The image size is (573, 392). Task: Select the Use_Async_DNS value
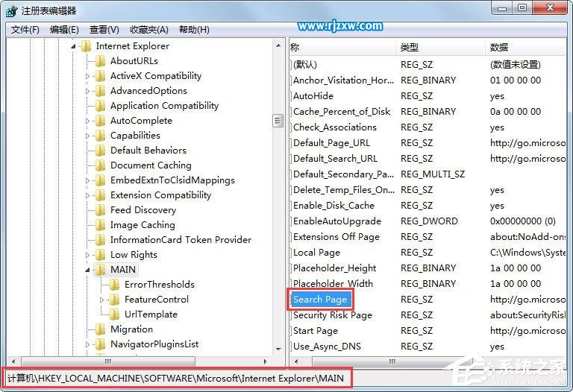coord(327,347)
